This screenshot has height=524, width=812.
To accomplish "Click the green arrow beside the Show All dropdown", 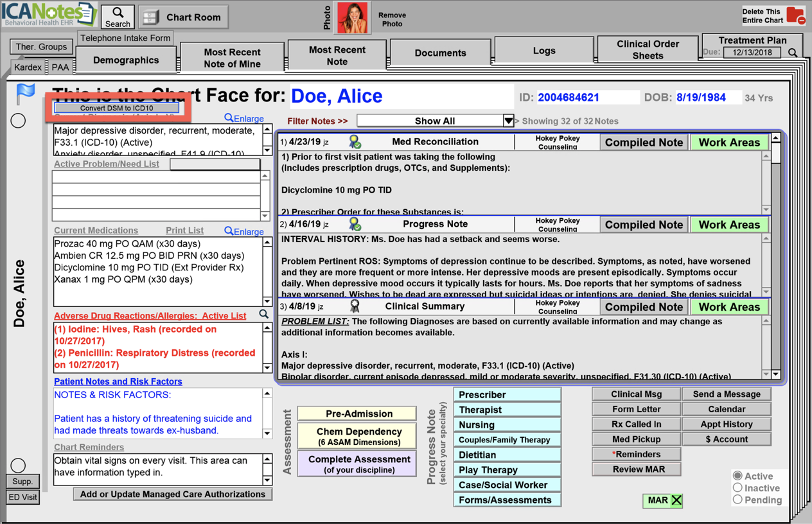I will [508, 120].
